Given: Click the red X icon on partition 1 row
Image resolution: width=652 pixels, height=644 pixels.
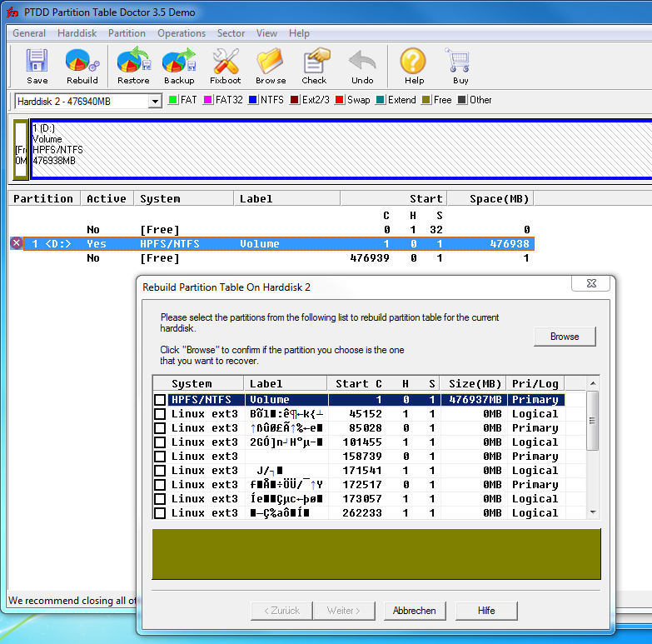Looking at the screenshot, I should [16, 243].
